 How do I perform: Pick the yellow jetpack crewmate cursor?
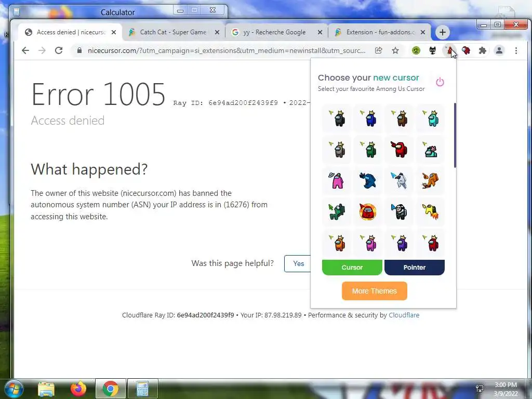[431, 212]
